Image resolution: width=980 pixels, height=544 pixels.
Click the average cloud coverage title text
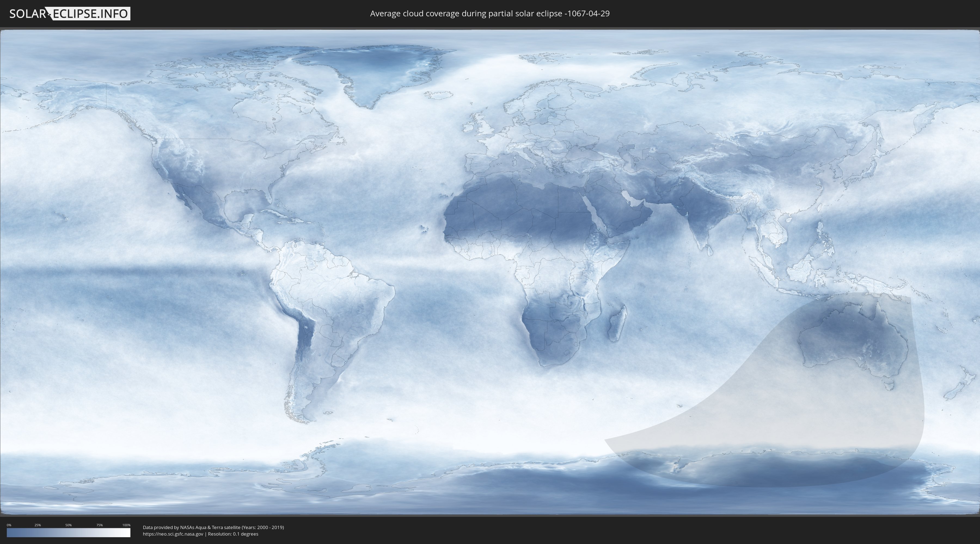click(x=490, y=14)
